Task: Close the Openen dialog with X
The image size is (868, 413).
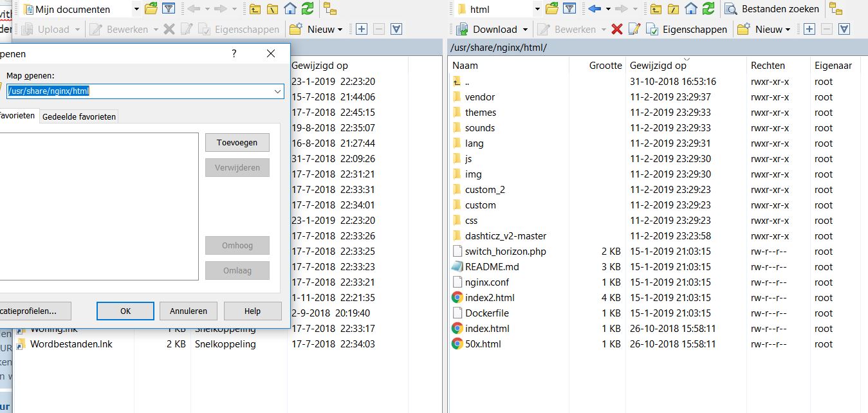Action: (x=271, y=54)
